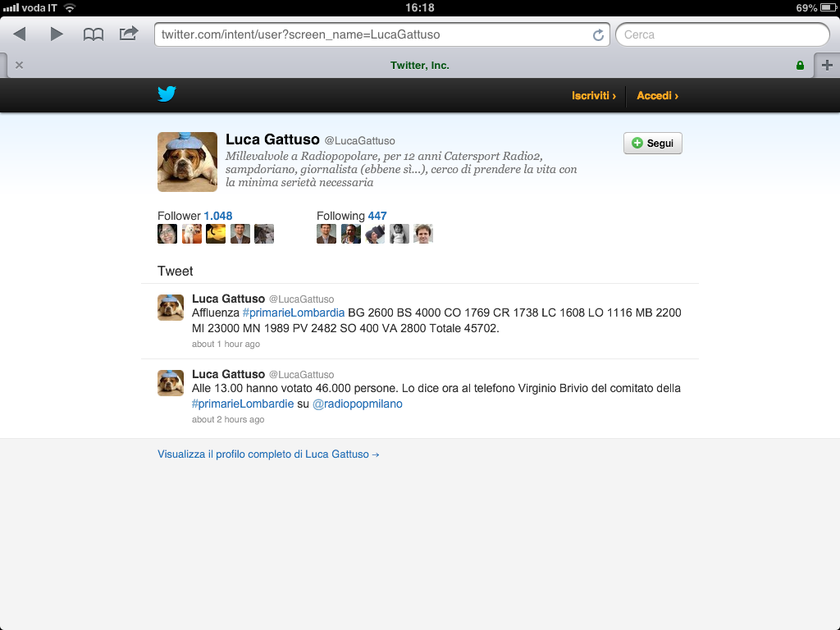
Task: Focus the Cerca search field
Action: (723, 34)
